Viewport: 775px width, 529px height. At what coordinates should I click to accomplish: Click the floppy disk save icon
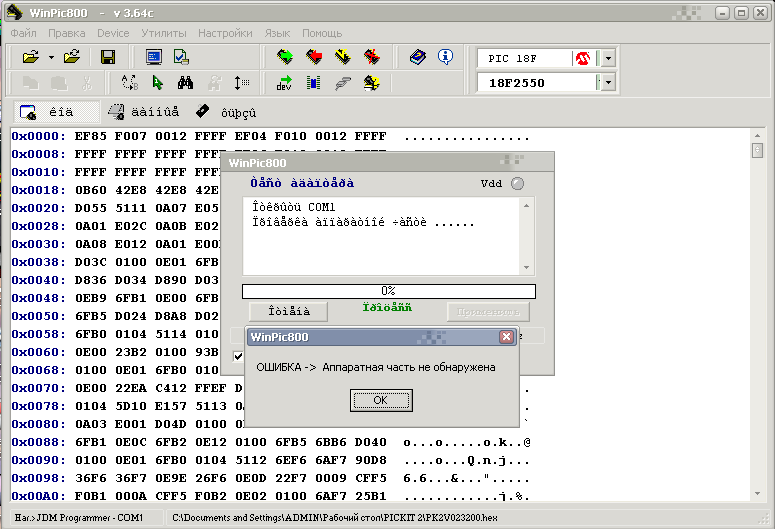[x=108, y=57]
